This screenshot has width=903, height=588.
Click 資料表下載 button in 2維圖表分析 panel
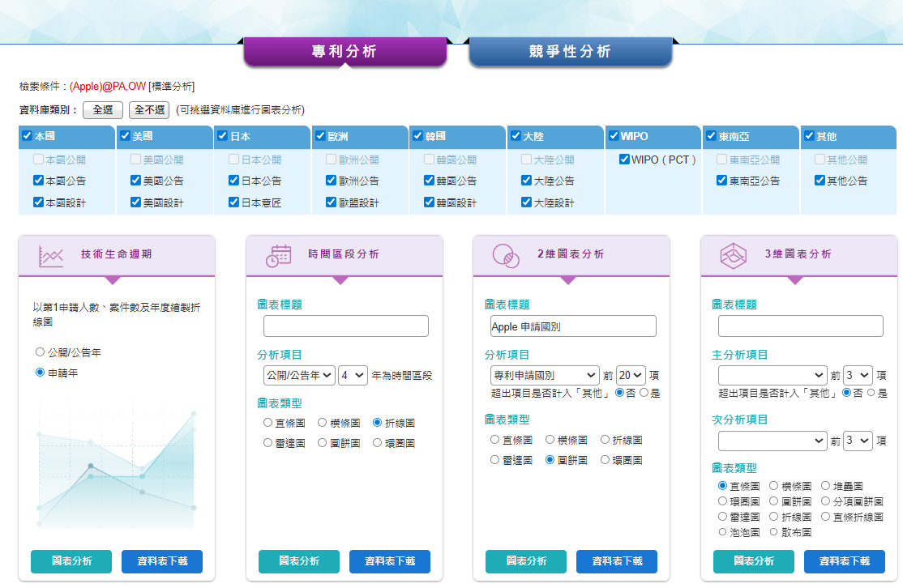coord(617,561)
